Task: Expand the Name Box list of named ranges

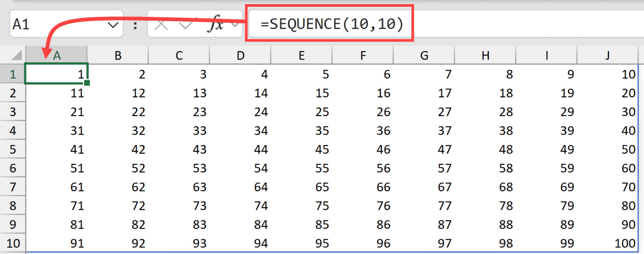Action: 113,24
